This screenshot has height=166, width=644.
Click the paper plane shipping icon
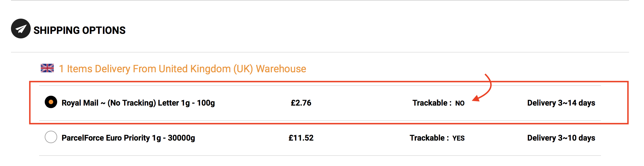click(x=21, y=29)
